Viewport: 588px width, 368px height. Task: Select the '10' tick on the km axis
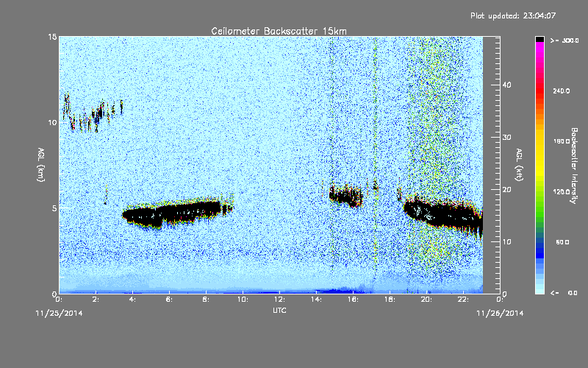[52, 122]
